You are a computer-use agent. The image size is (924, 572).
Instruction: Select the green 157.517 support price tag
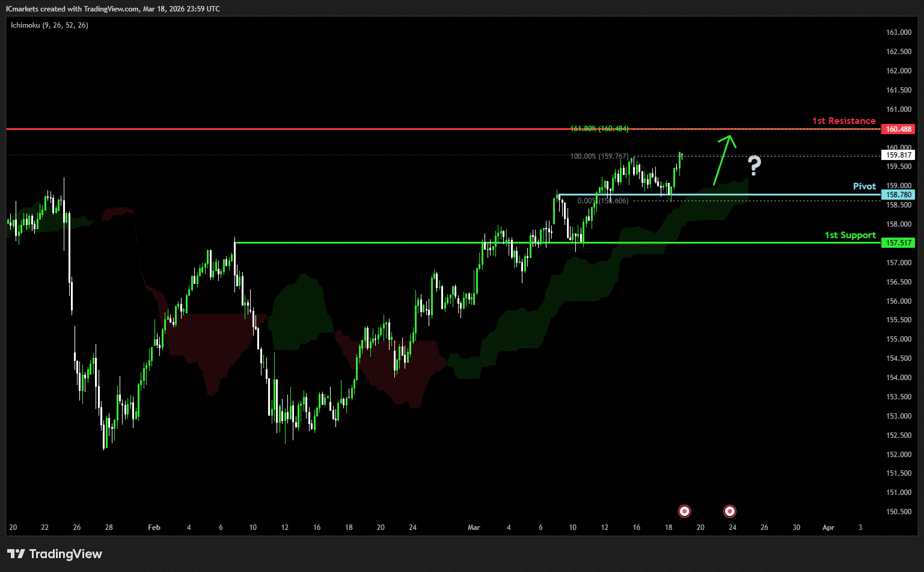click(x=898, y=243)
